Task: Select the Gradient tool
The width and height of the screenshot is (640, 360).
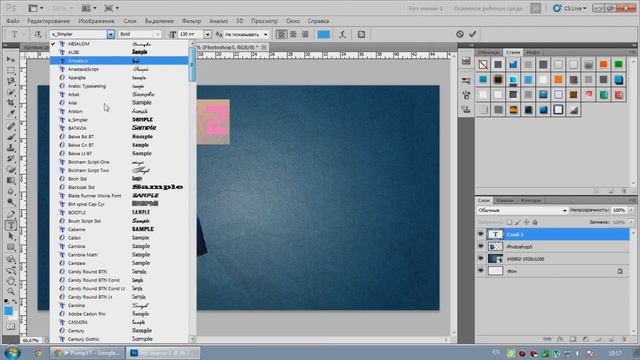Action: tap(11, 180)
